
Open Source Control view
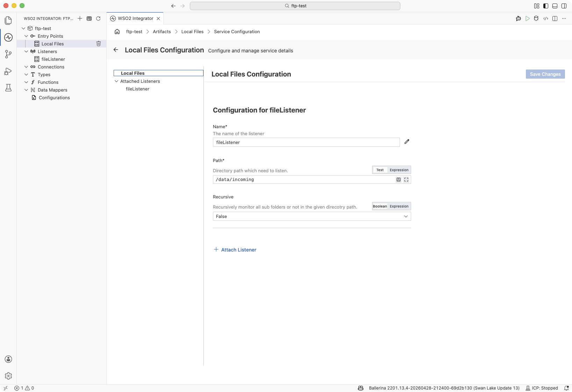[8, 54]
